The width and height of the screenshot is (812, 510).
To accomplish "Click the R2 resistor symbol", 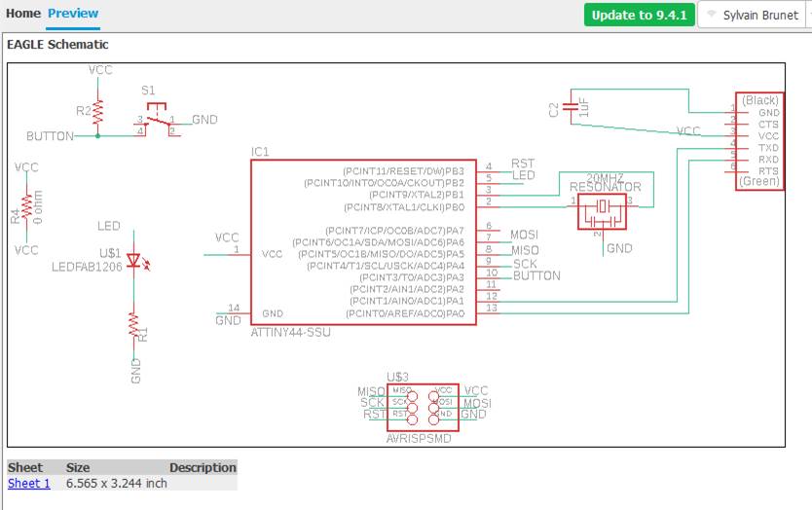I will (x=98, y=112).
